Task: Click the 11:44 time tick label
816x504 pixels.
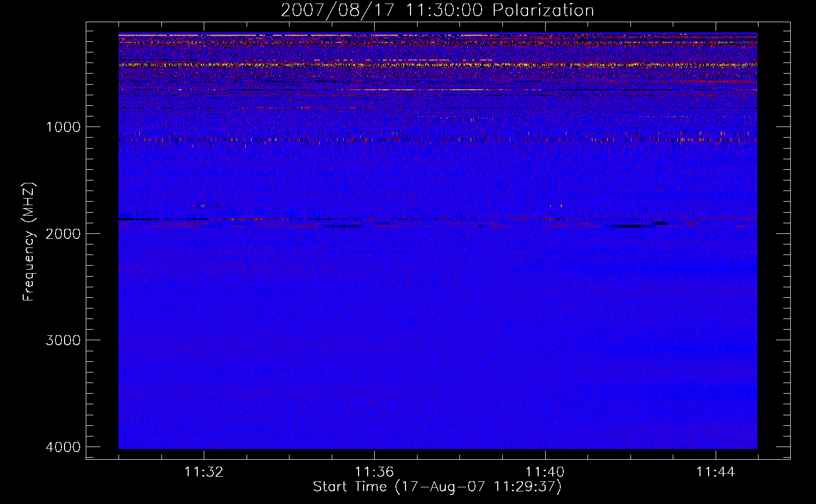Action: [x=716, y=472]
